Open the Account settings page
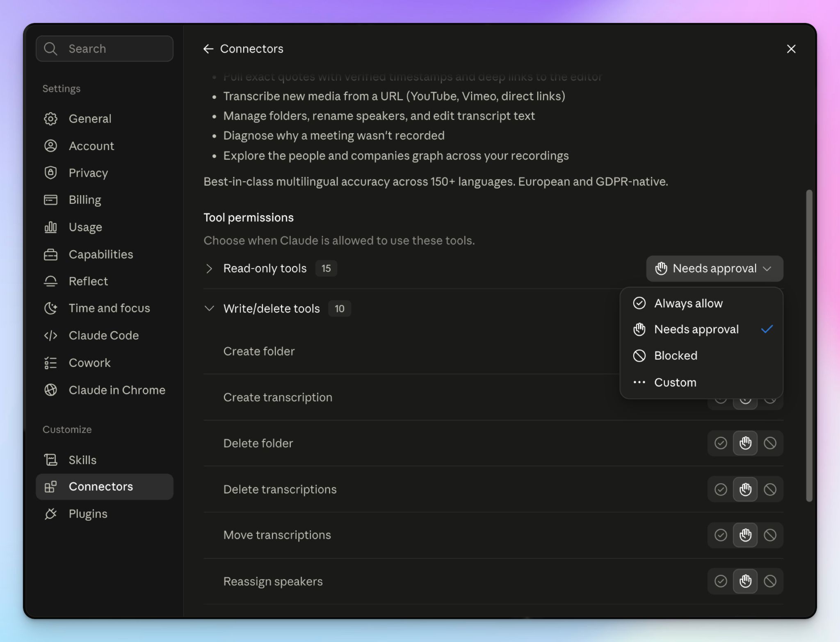 click(105, 146)
